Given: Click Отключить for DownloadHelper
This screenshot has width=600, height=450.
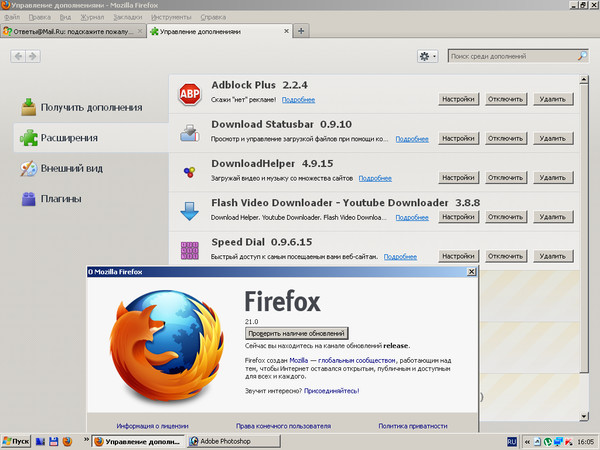Looking at the screenshot, I should (x=505, y=178).
